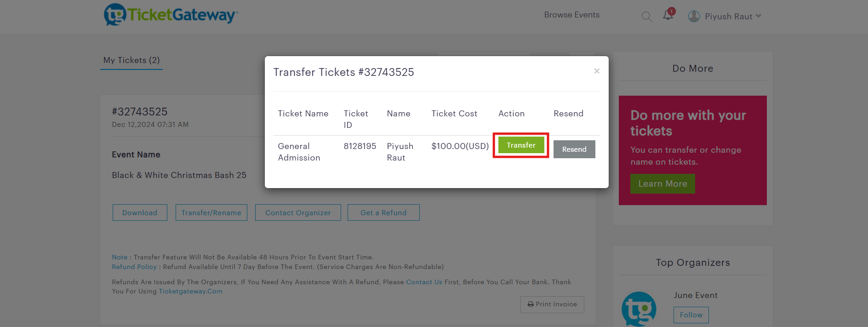This screenshot has width=868, height=327.
Task: Click Print Invoice with printer icon
Action: [552, 304]
